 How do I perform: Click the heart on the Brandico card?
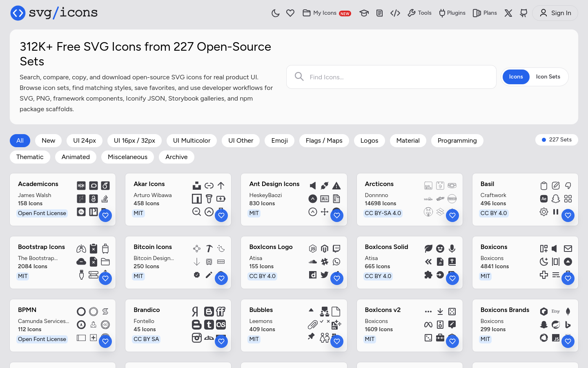[221, 341]
